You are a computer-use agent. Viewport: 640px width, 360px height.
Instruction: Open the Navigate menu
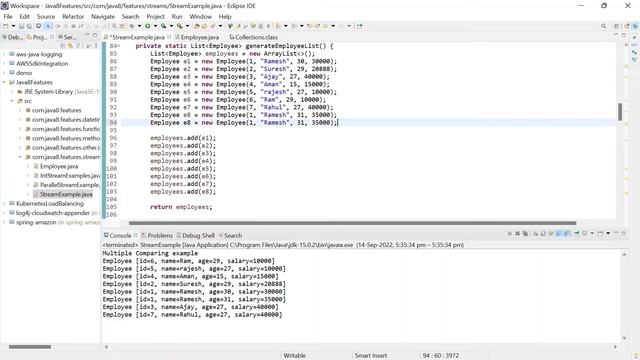click(103, 16)
